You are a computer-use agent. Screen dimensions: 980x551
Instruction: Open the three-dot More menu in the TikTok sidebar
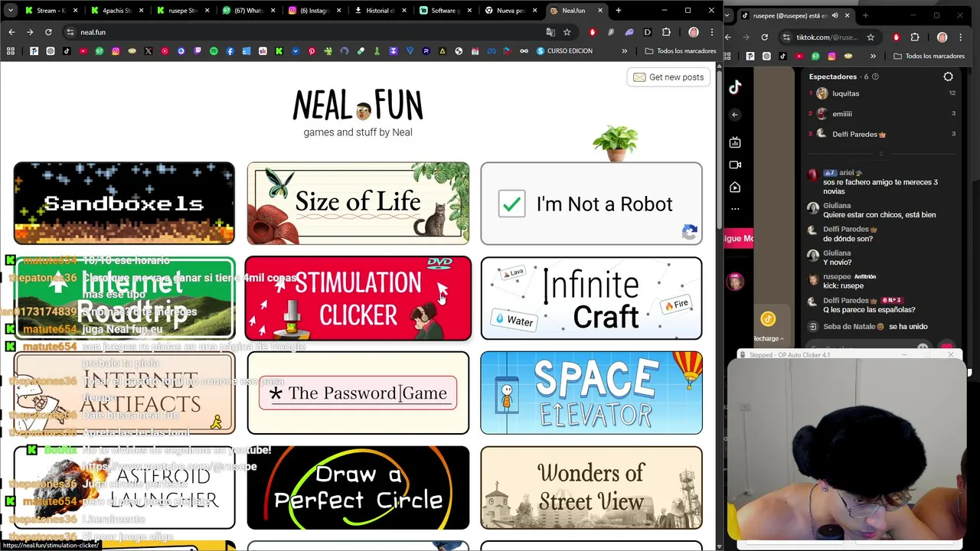click(x=735, y=208)
